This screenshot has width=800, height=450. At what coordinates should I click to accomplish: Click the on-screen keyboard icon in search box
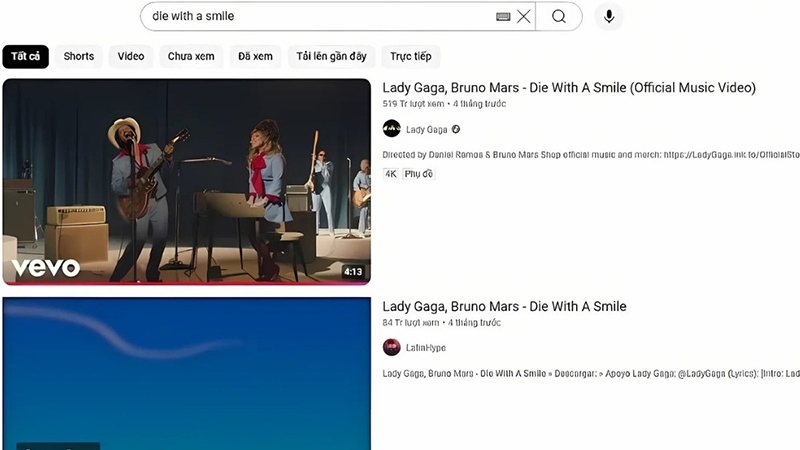[x=503, y=16]
